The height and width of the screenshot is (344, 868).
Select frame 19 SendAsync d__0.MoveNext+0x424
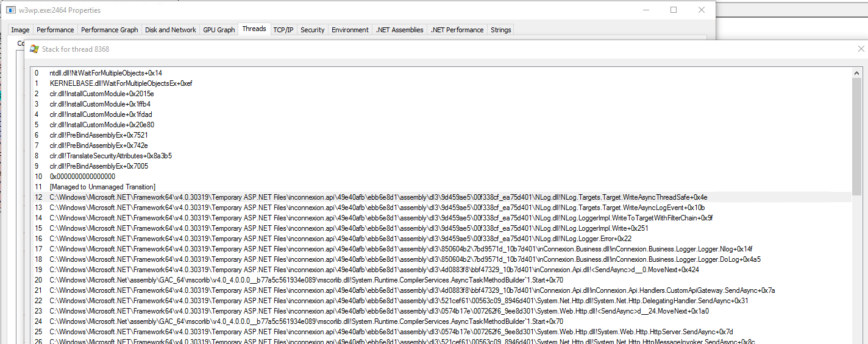pos(441,270)
